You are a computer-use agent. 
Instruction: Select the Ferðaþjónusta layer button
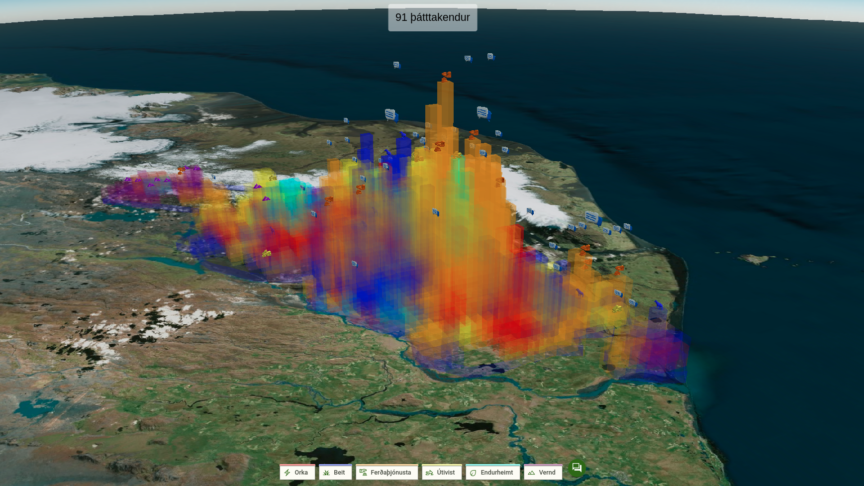(386, 472)
